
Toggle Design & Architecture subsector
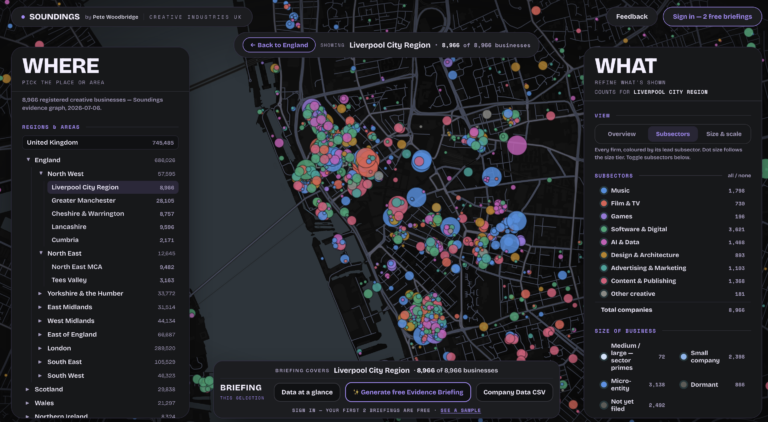pyautogui.click(x=672, y=255)
